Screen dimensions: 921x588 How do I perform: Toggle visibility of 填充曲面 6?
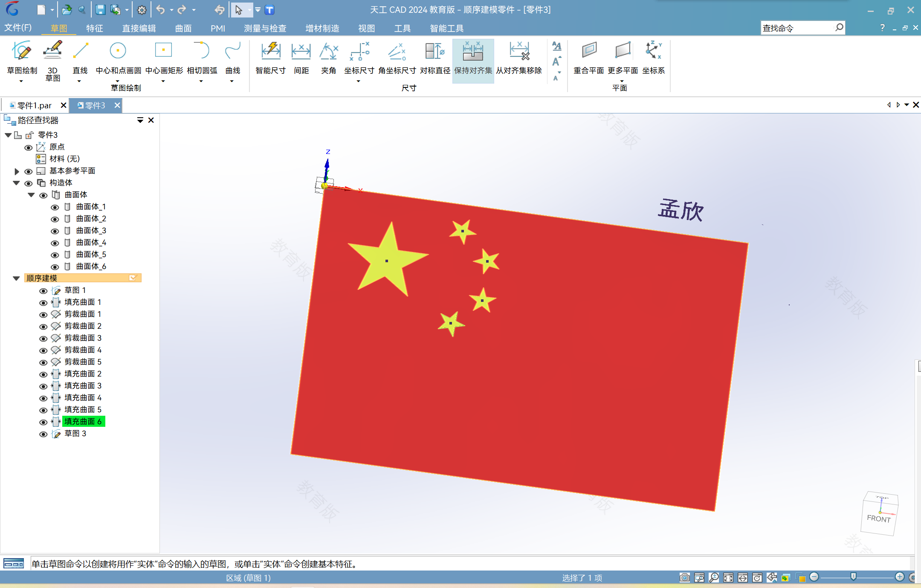pos(43,422)
